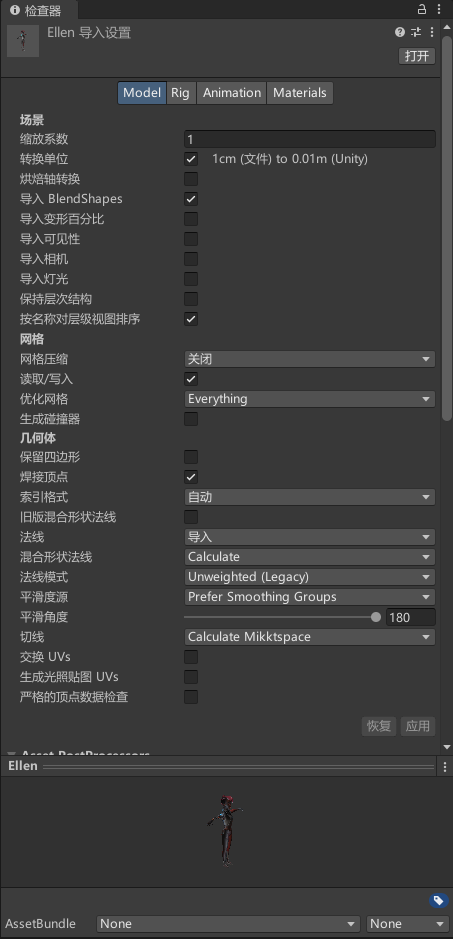
Task: Click the 平滑角度 slider handle
Action: (x=376, y=617)
